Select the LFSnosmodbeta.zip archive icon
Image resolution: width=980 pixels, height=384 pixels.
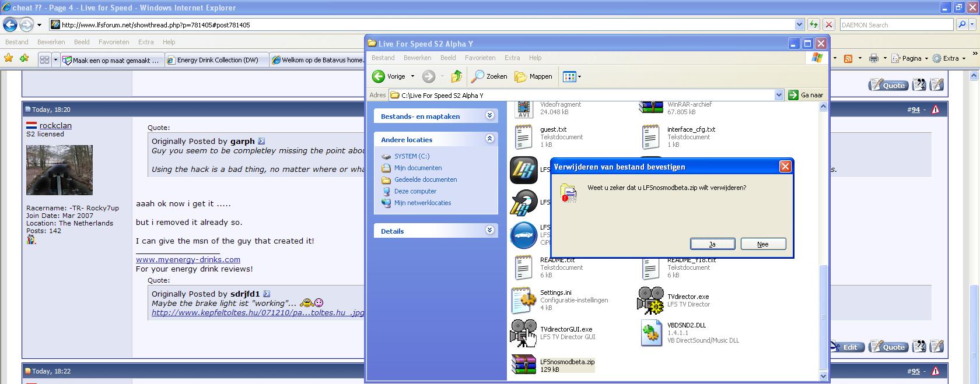(523, 365)
